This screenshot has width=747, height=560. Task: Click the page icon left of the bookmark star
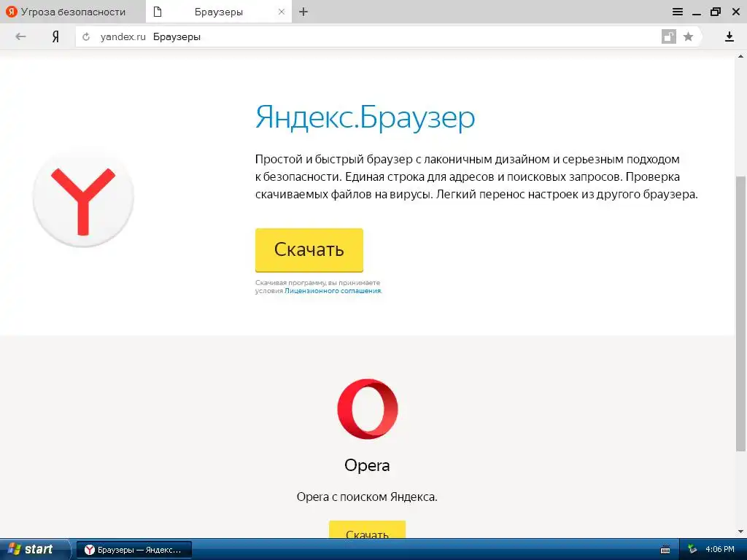[x=669, y=36]
